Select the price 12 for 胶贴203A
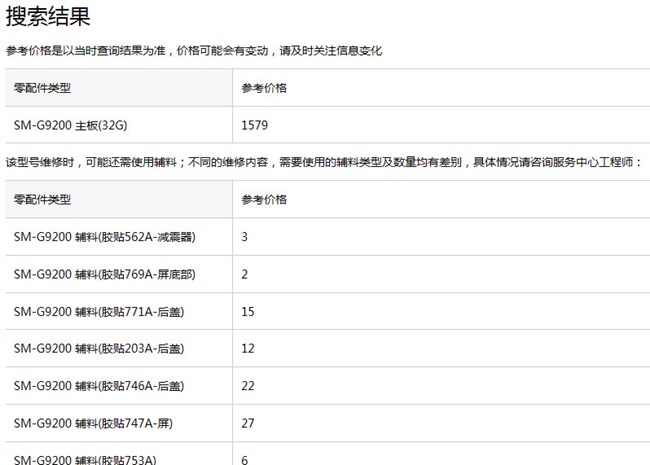 (x=248, y=349)
